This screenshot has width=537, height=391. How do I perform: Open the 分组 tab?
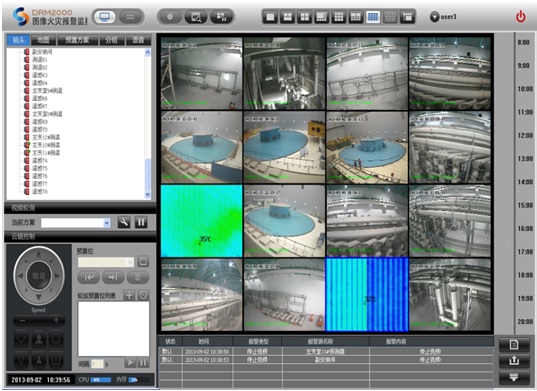point(112,40)
